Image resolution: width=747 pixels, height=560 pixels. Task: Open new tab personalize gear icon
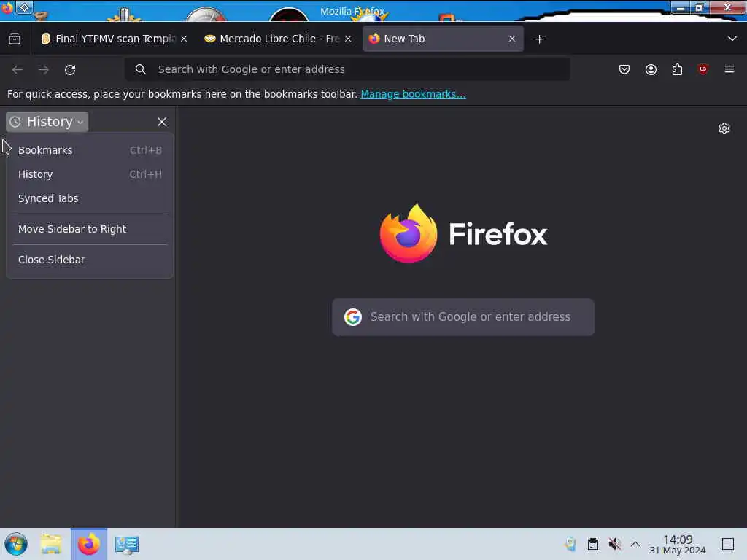coord(724,128)
